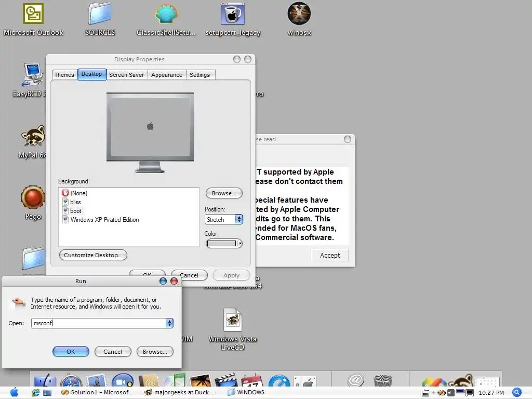The image size is (532, 399).
Task: Click the Show Desktop quick launch icon
Action: [47, 393]
